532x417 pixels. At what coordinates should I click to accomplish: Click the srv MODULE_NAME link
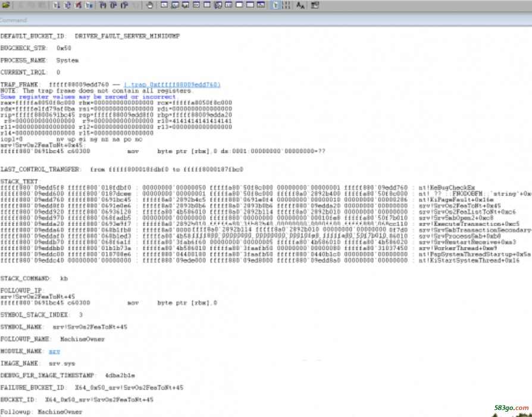tap(54, 351)
